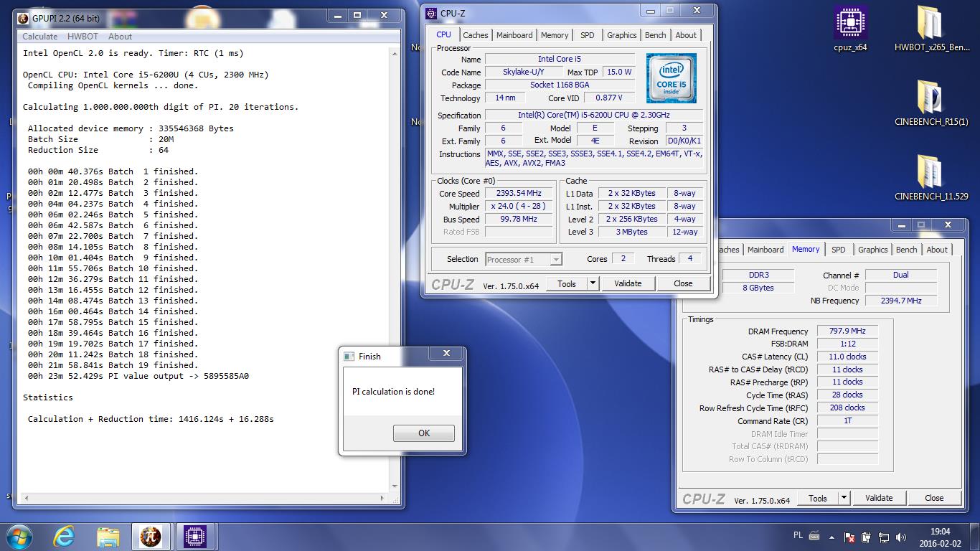Switch to the SPD tab in front CPU-Z window

588,35
